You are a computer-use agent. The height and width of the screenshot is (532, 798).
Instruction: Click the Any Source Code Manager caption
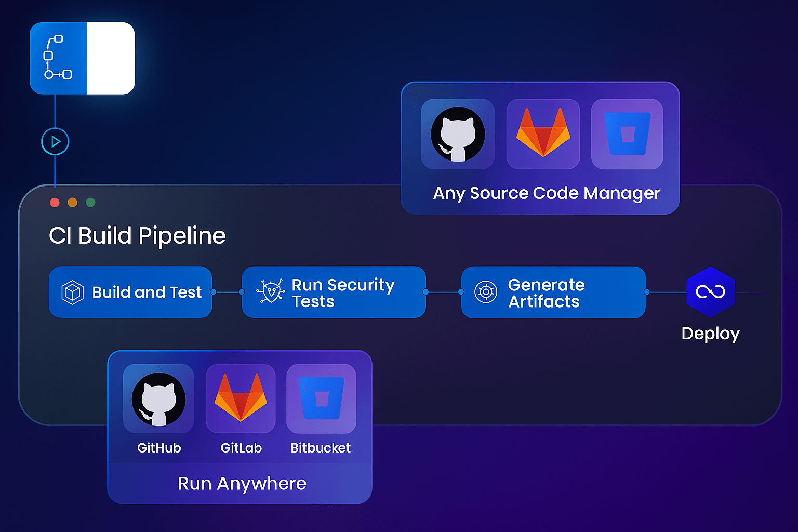(547, 193)
